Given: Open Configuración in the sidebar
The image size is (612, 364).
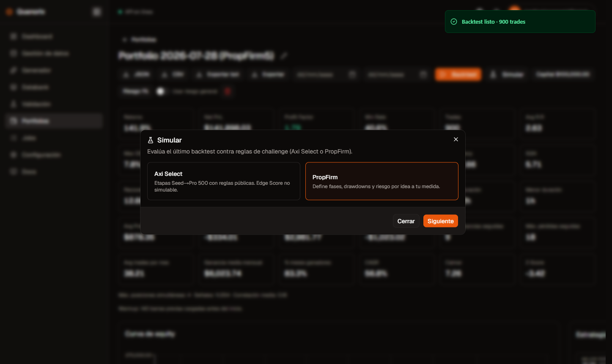Looking at the screenshot, I should 54,155.
